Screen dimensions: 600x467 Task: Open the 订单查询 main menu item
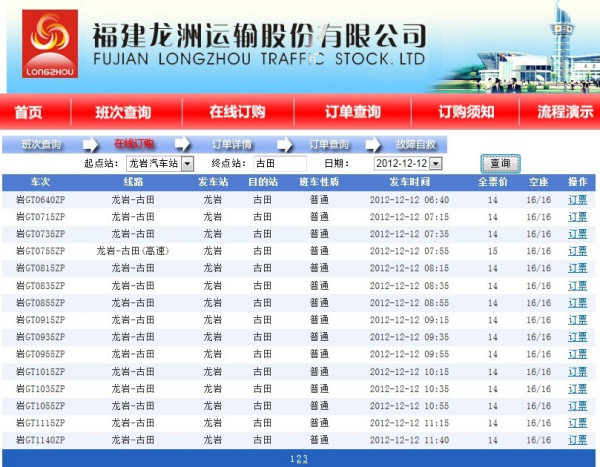point(352,112)
